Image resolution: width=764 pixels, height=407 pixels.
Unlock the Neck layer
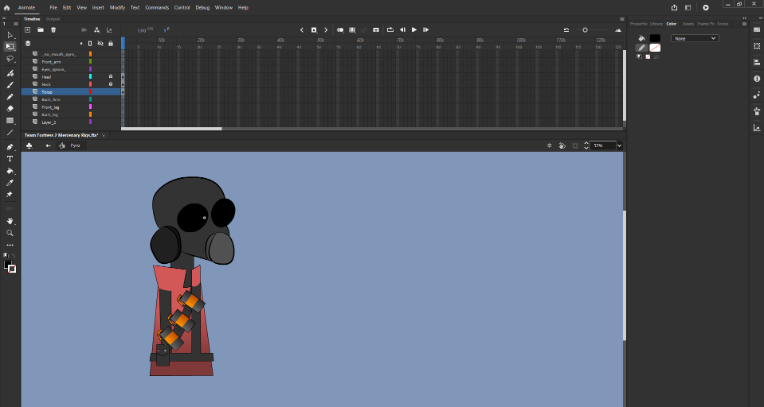coord(111,84)
